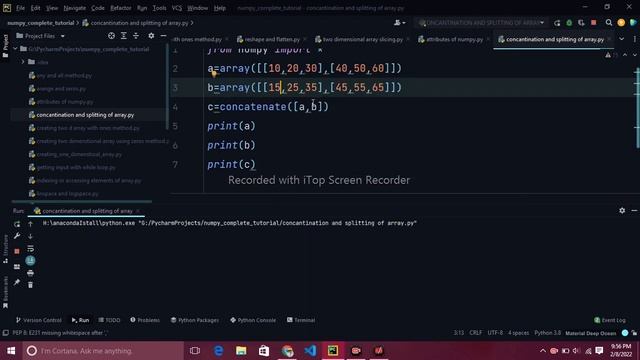Screen dimensions: 640x360
Task: Click the editor vertical scrollbar
Action: (x=638, y=108)
